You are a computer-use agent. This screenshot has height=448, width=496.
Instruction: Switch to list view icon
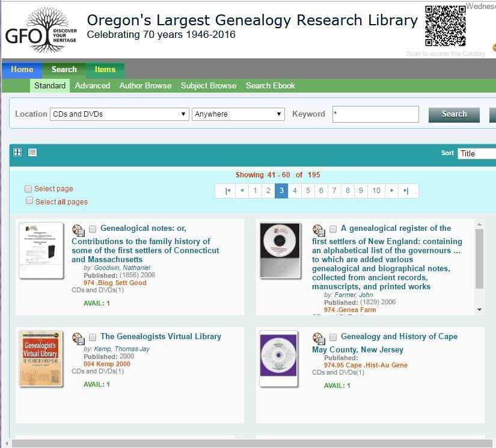tap(32, 153)
